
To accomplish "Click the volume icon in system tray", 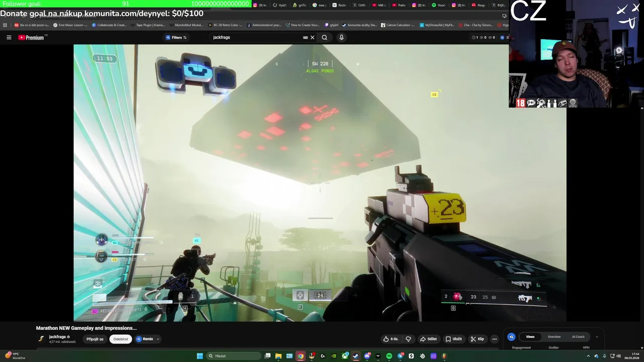I will coord(618,356).
